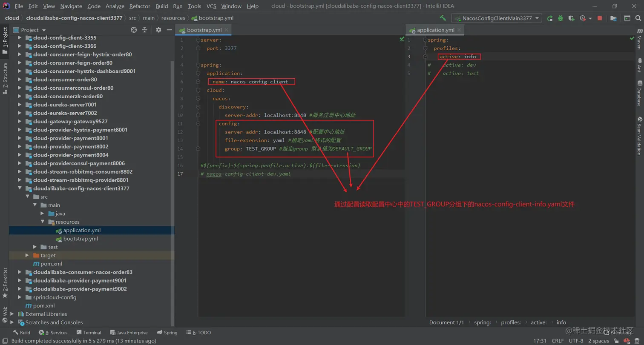This screenshot has height=345, width=644.
Task: Open the Build tool window button
Action: click(x=22, y=332)
